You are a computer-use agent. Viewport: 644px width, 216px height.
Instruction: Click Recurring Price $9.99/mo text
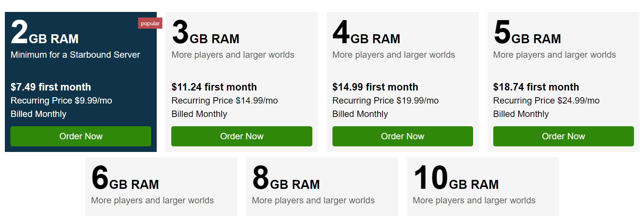(x=61, y=101)
